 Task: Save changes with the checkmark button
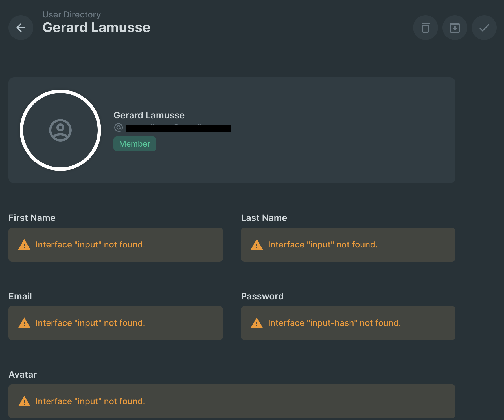pos(484,28)
